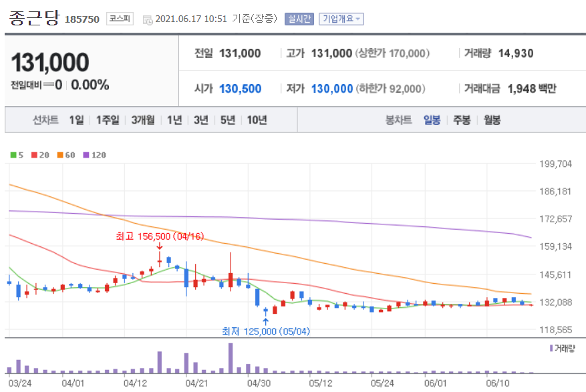
Task: Click the 선차트 label
Action: (x=45, y=120)
